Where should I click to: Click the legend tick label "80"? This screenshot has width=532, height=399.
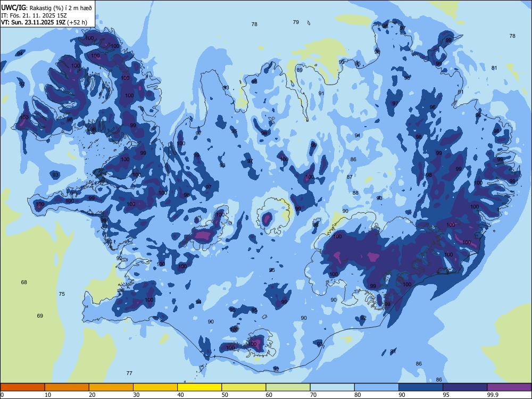pyautogui.click(x=358, y=395)
